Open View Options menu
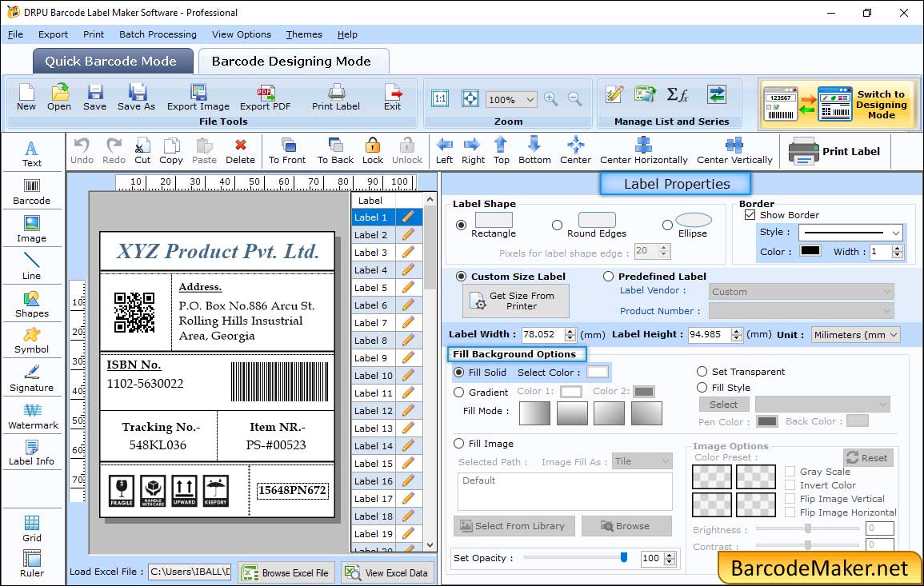The image size is (924, 586). [x=242, y=34]
